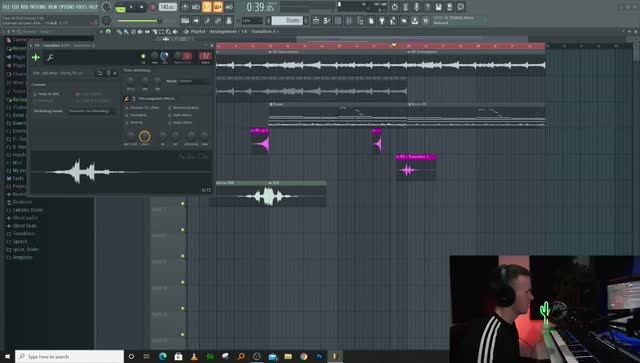Click the Windows taskbar search box
640x363 pixels.
tap(69, 356)
